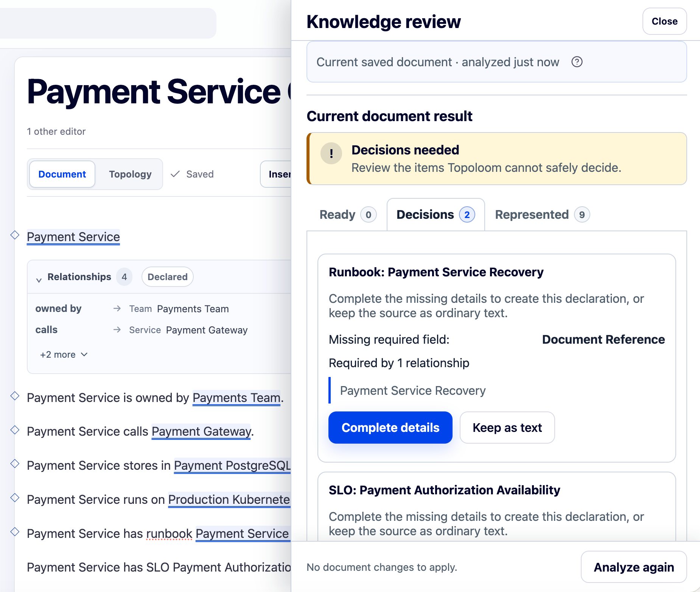Open the Payments Team link in the sentence
The height and width of the screenshot is (592, 700).
(236, 397)
